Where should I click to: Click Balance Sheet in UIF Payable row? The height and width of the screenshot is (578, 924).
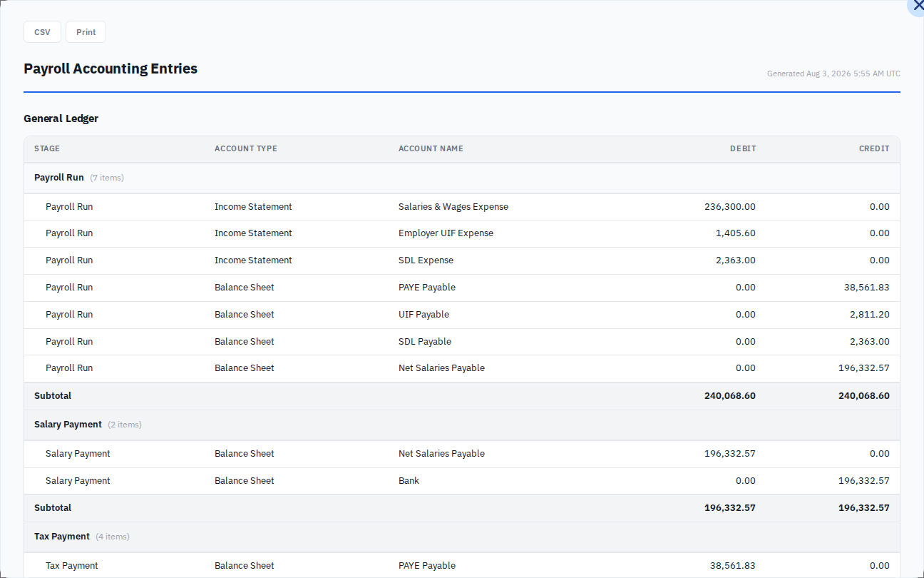245,315
